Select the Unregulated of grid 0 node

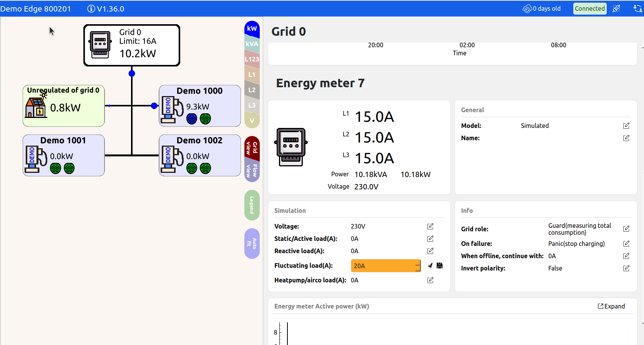click(64, 106)
